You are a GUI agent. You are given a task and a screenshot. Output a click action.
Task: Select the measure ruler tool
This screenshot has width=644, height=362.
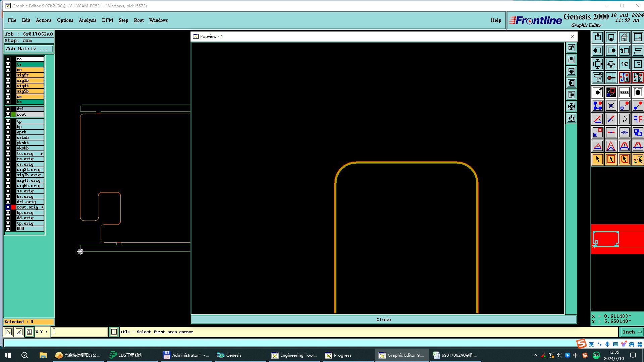point(624,92)
